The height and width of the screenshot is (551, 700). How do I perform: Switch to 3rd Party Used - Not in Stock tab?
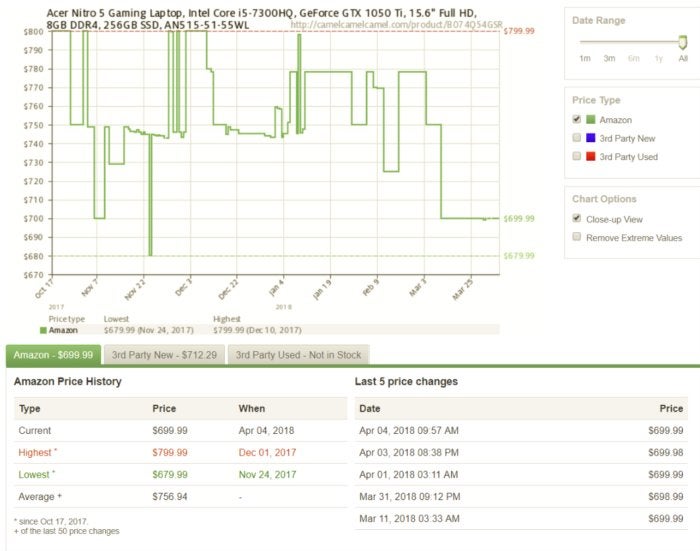pos(298,355)
